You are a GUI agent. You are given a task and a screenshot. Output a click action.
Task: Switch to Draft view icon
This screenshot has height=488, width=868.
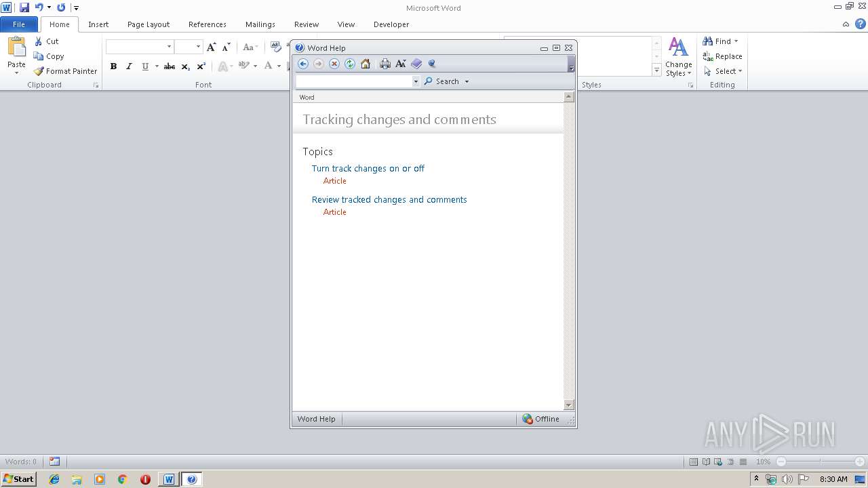pos(743,462)
